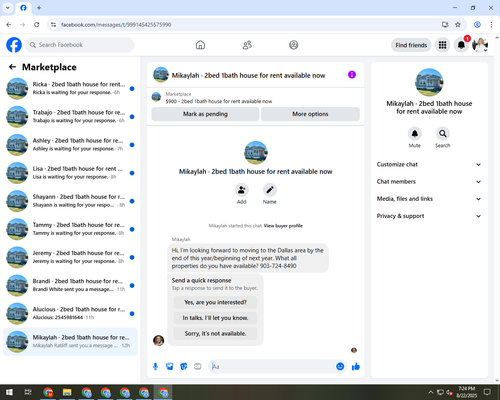Click the Mark as pending button

[205, 114]
